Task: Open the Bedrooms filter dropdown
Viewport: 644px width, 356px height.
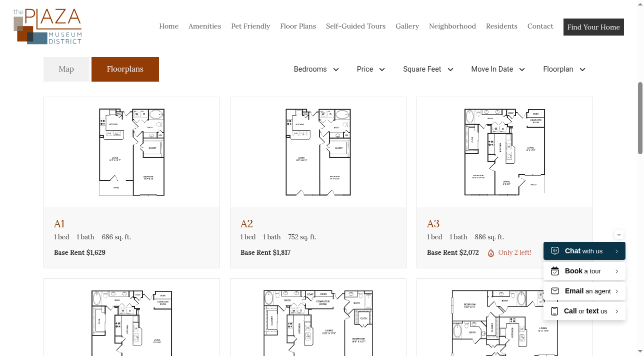Action: (316, 69)
